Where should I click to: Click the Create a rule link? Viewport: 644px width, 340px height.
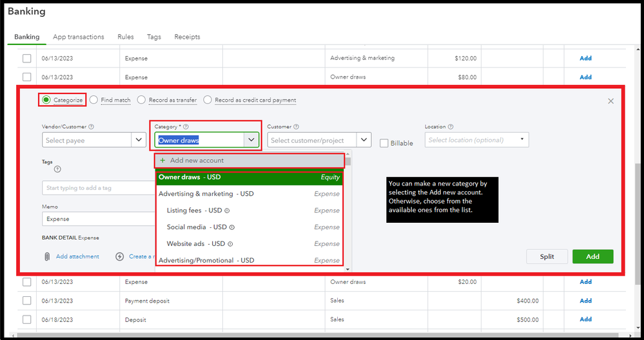pos(142,256)
